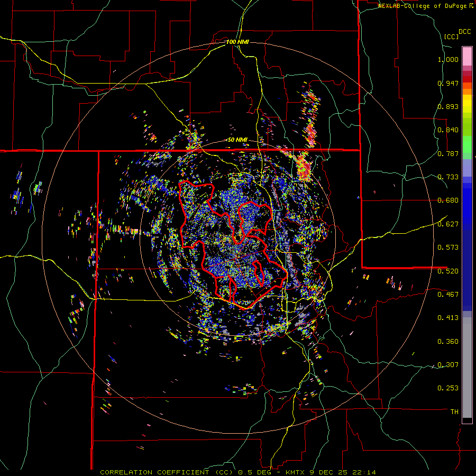This screenshot has height=476, width=476.
Task: Click the 50 NMI range ring label
Action: 237,140
